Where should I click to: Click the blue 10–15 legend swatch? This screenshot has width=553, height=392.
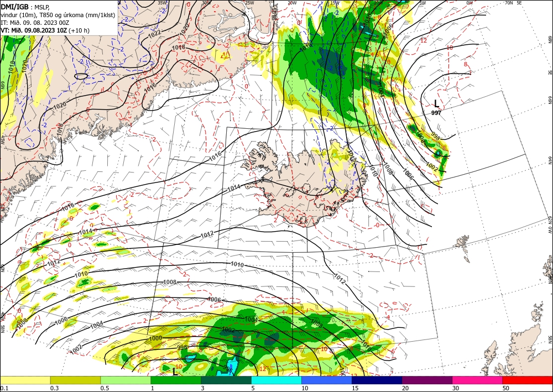[327, 380]
